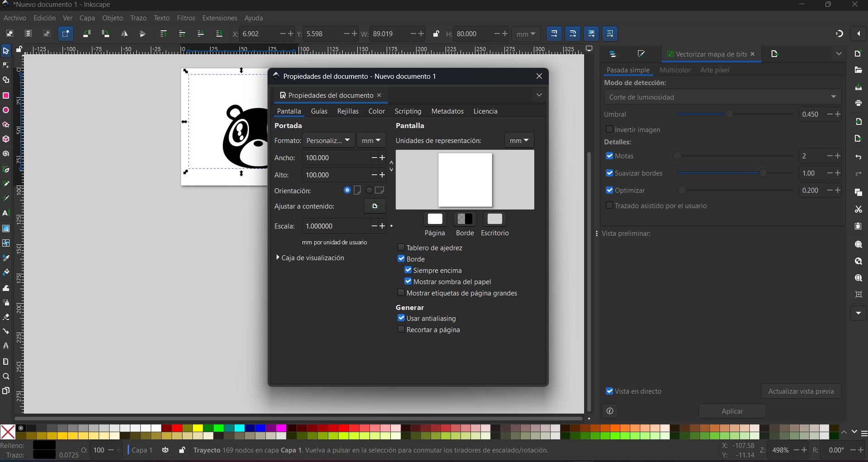Expand Caja de visualización section
868x462 pixels.
tap(310, 257)
